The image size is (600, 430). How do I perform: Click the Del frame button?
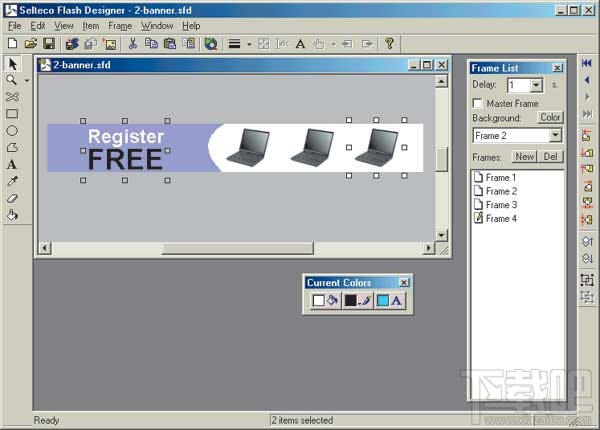click(550, 157)
